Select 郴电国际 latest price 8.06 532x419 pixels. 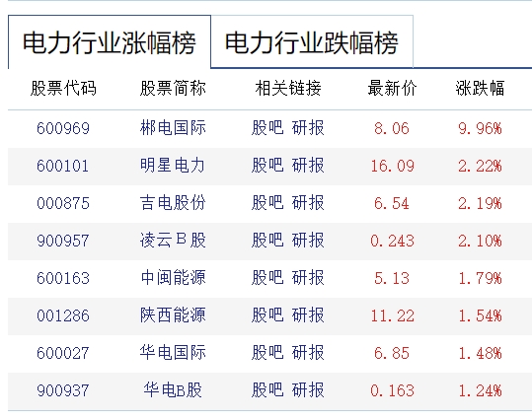click(392, 128)
